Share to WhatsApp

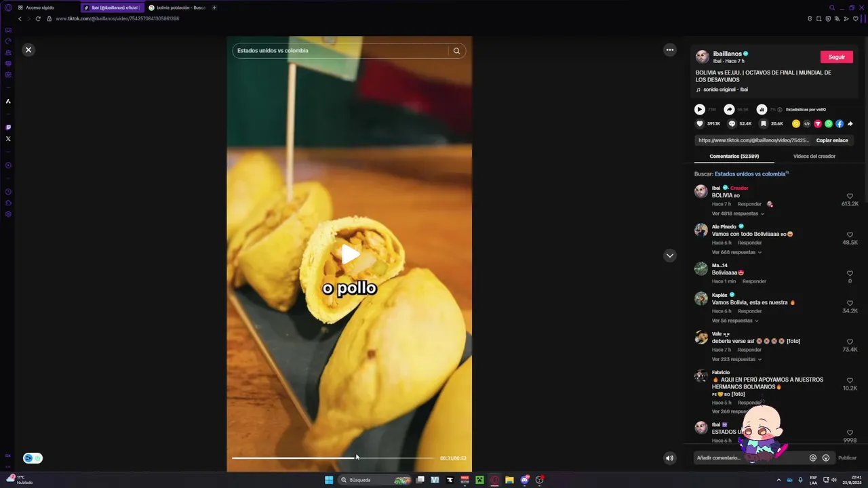(x=829, y=123)
